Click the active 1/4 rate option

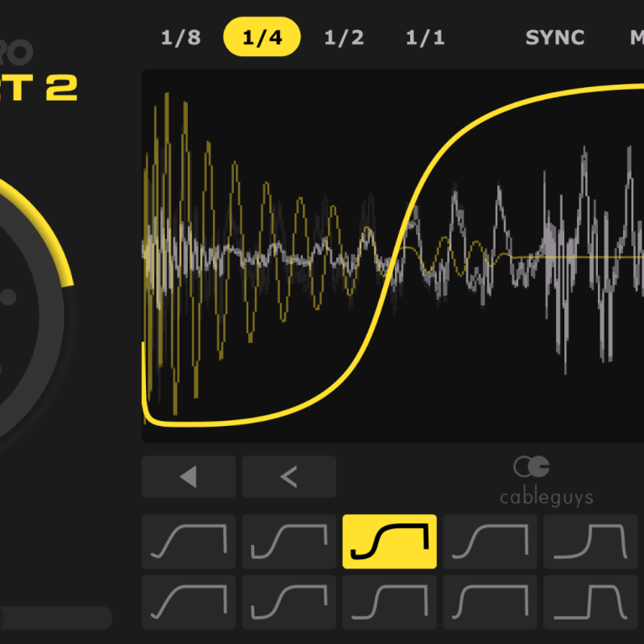(x=262, y=38)
